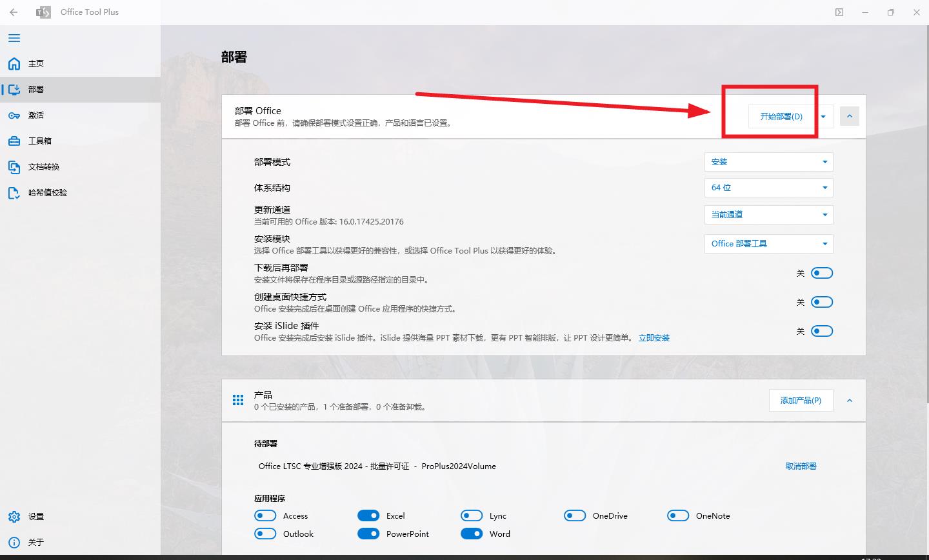Toggle 下载后再部署 switch on

(x=822, y=272)
